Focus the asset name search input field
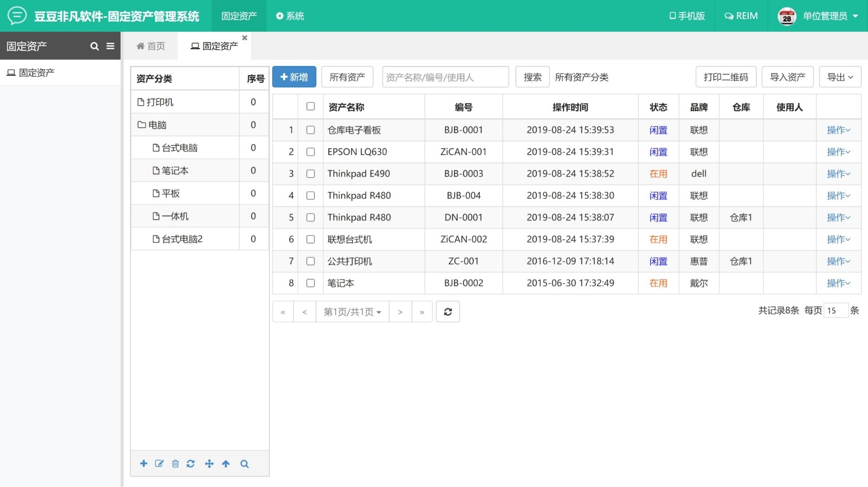The image size is (868, 487). (445, 77)
